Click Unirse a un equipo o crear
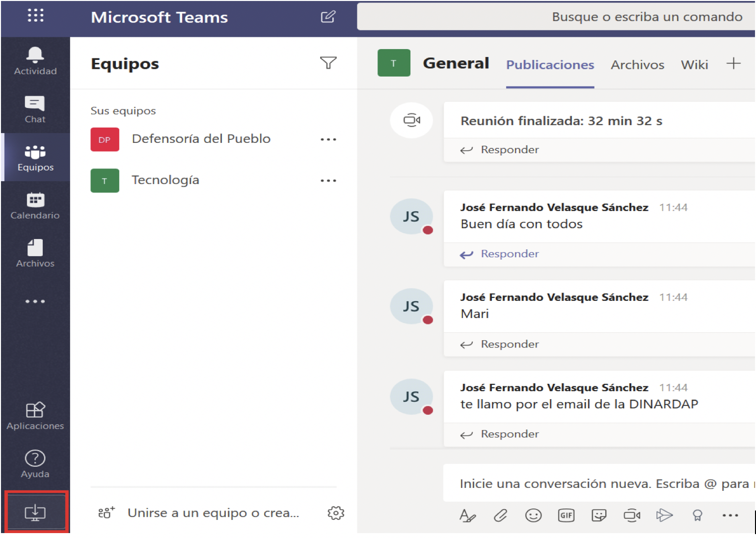The image size is (756, 538). point(199,513)
